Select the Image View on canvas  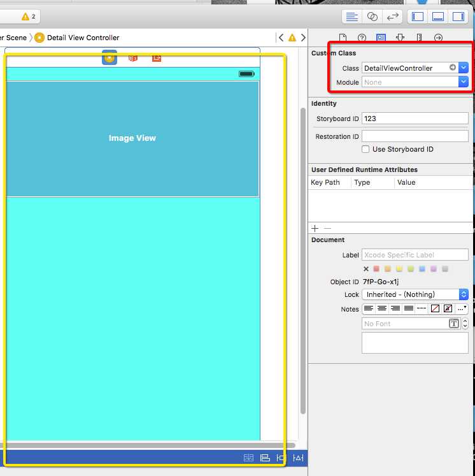point(132,139)
